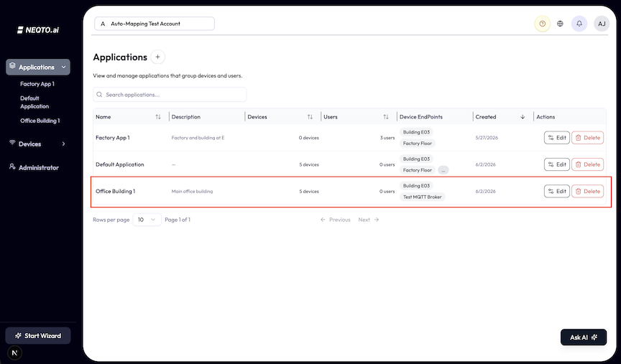
Task: Click the Building E03 tag in Office Building 1 row
Action: [x=416, y=185]
